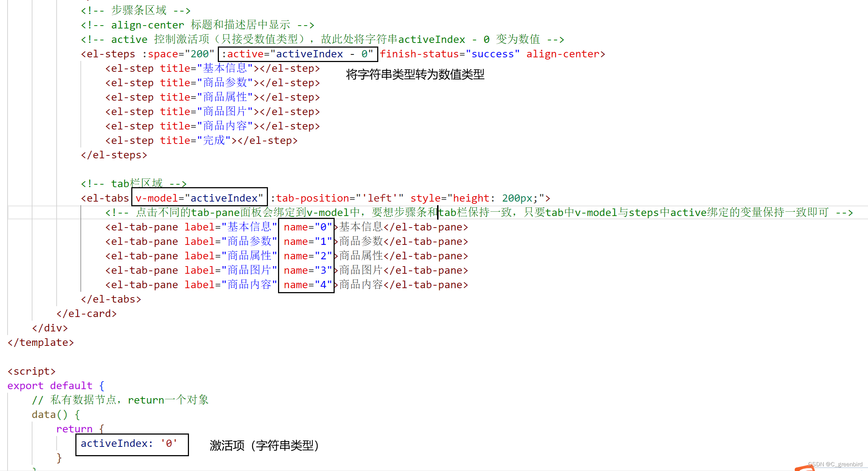Click the closing </div> tag
The height and width of the screenshot is (471, 868).
click(x=50, y=328)
